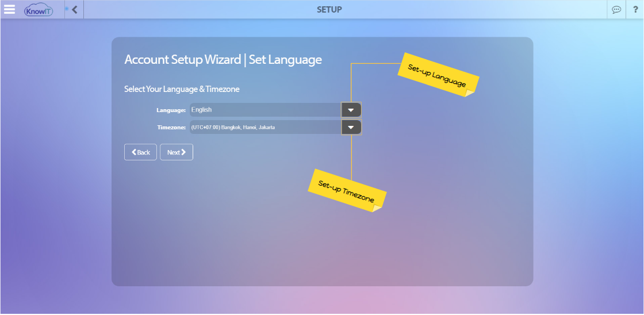Click the Select Your Language & Timezone subtitle

click(182, 89)
